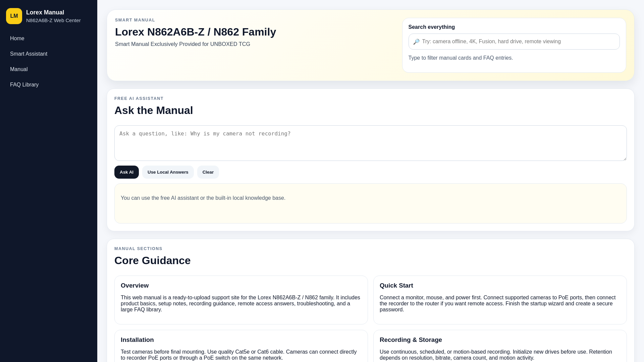Go to Smart Assistant in sidebar
Viewport: 644px width, 362px height.
click(49, 54)
